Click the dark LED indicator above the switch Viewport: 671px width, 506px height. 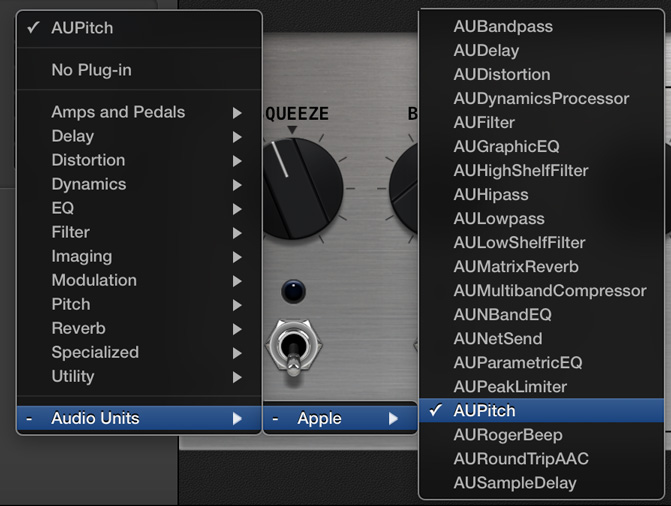coord(293,292)
